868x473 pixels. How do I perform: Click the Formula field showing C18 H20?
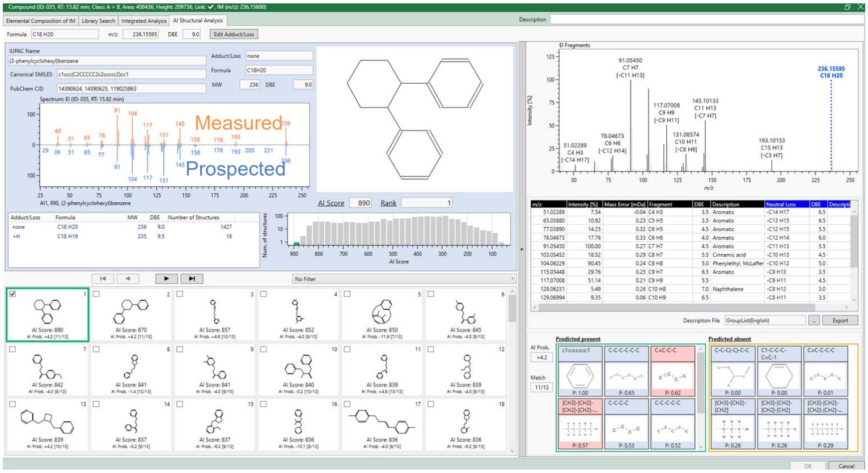click(64, 35)
